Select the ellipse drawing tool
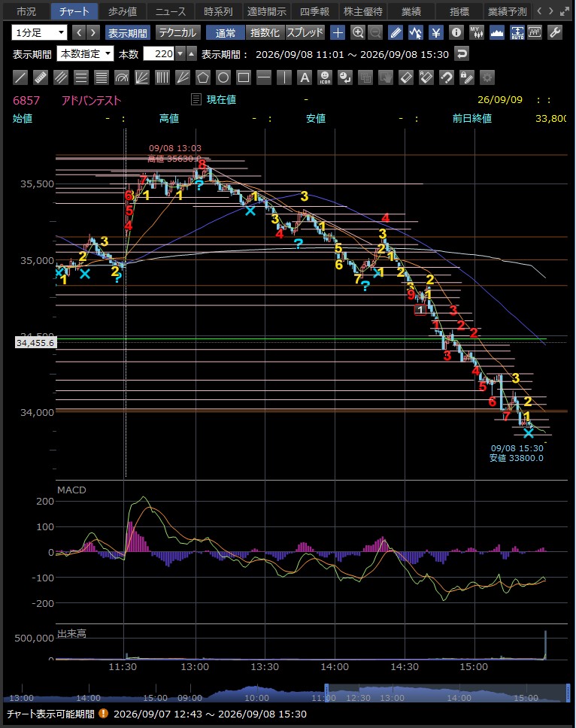Image resolution: width=576 pixels, height=728 pixels. (223, 77)
